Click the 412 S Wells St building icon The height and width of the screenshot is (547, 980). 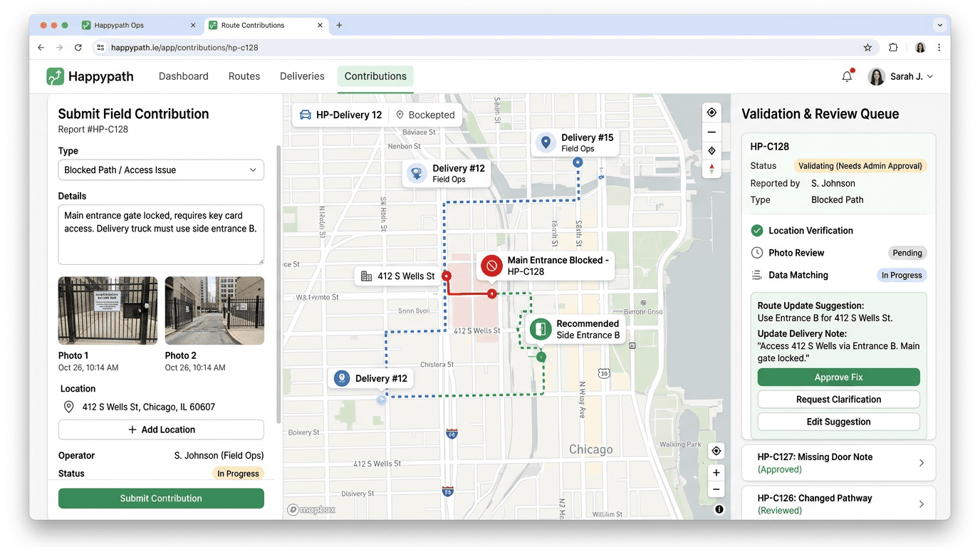pos(366,276)
